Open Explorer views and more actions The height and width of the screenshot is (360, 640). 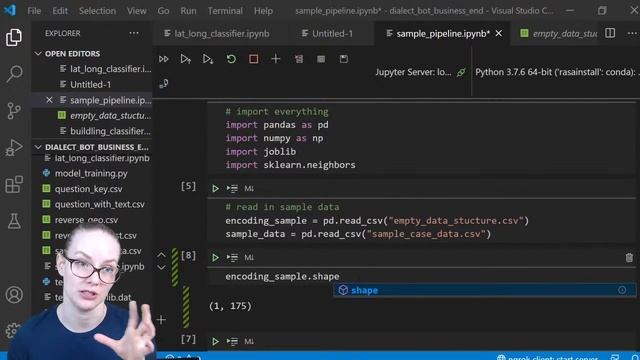(x=134, y=33)
